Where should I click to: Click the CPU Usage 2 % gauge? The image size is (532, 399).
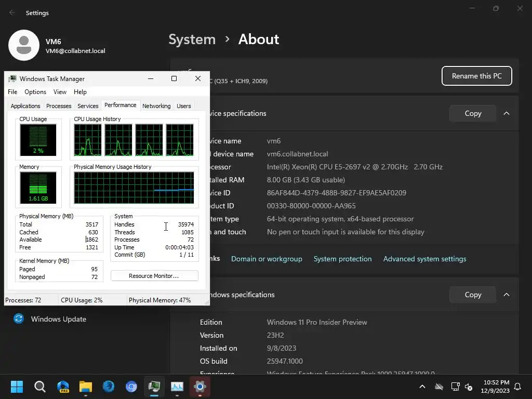click(38, 140)
